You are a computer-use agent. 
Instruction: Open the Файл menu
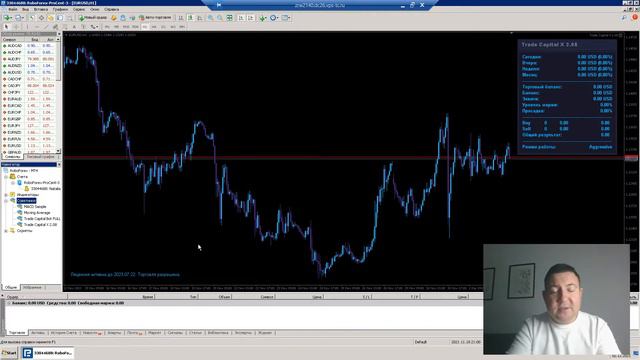(13, 9)
